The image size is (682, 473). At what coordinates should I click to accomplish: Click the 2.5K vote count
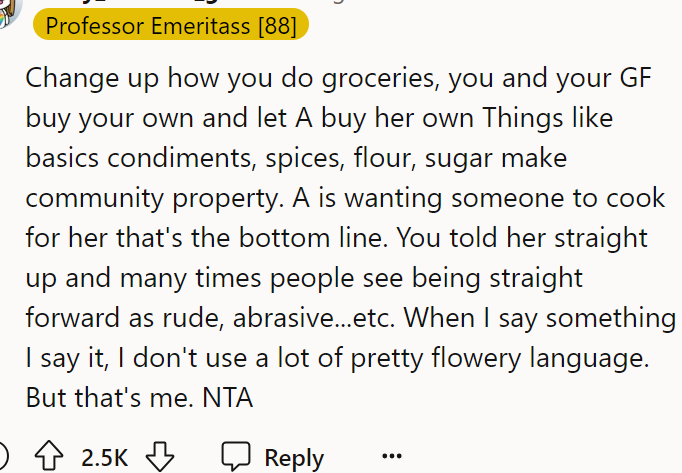(104, 458)
